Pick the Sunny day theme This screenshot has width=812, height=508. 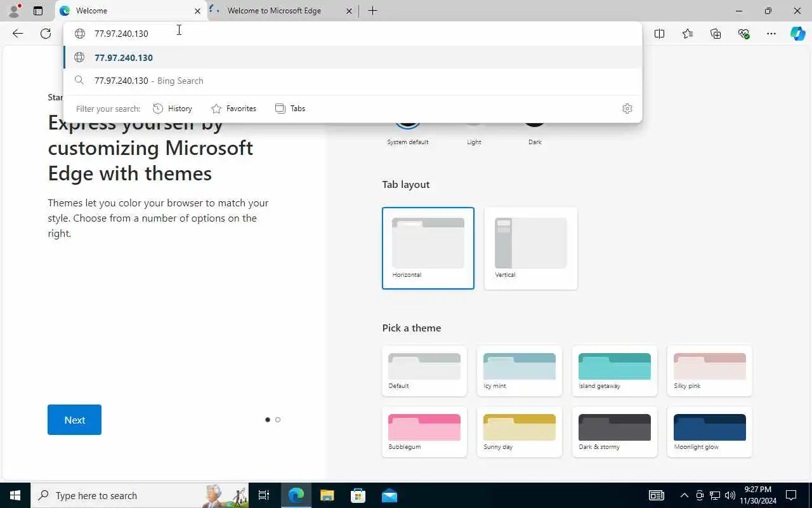[x=520, y=432]
